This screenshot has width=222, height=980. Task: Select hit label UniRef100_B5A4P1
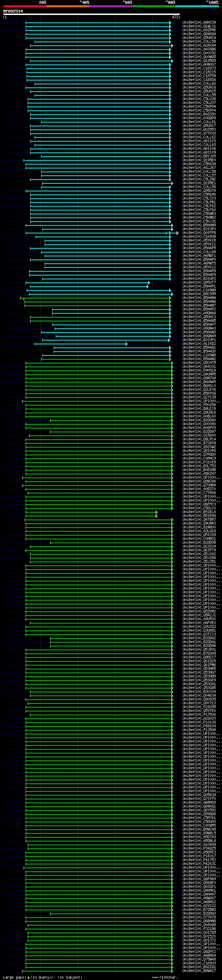(x=199, y=286)
